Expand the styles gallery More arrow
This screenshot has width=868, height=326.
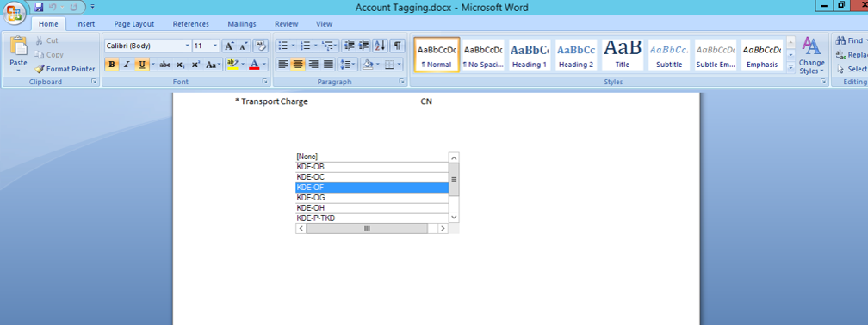click(790, 66)
